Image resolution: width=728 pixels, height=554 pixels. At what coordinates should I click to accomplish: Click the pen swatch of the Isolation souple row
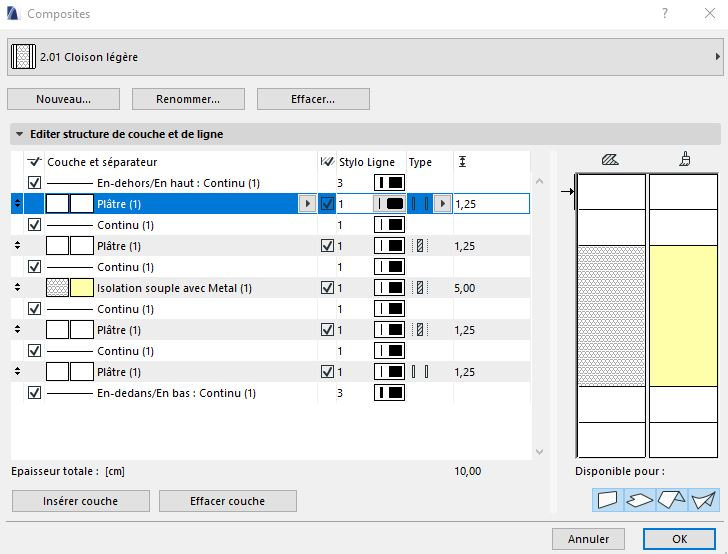point(389,288)
